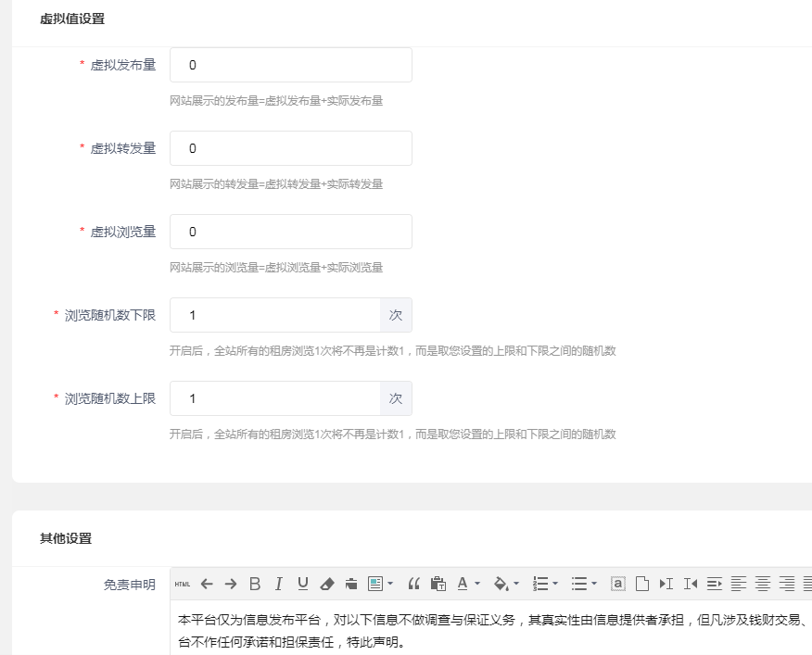Click the 浏览随机数上限 input field

point(275,398)
